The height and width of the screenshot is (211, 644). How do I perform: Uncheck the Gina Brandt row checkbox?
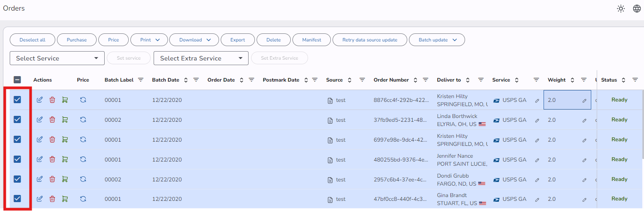[17, 199]
